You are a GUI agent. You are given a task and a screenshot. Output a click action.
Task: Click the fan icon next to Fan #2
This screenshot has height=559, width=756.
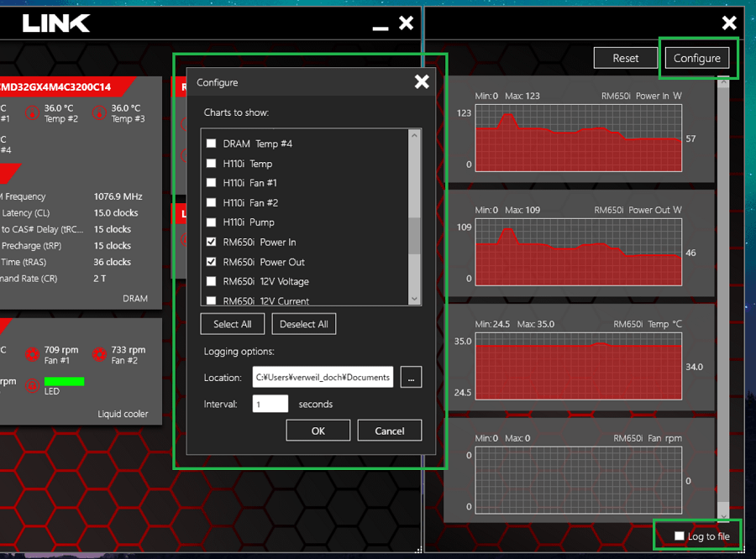click(99, 355)
